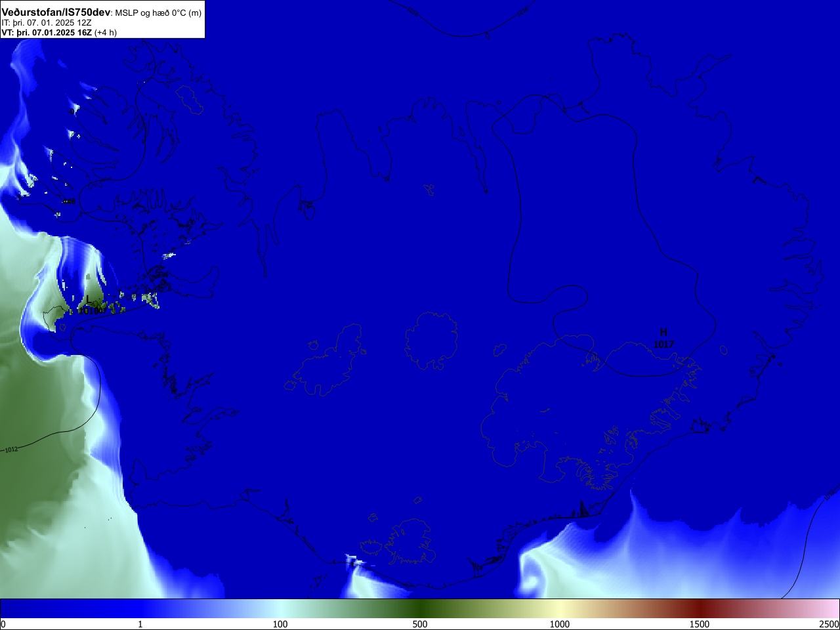Click the valid time line 'VT: þri. 07.01.2025 16Z'
Image resolution: width=840 pixels, height=630 pixels.
(47, 32)
